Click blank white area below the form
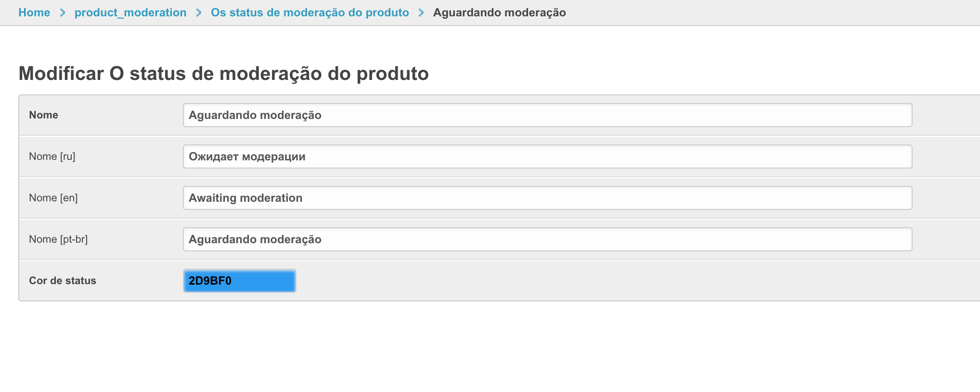The height and width of the screenshot is (392, 980). [x=481, y=347]
